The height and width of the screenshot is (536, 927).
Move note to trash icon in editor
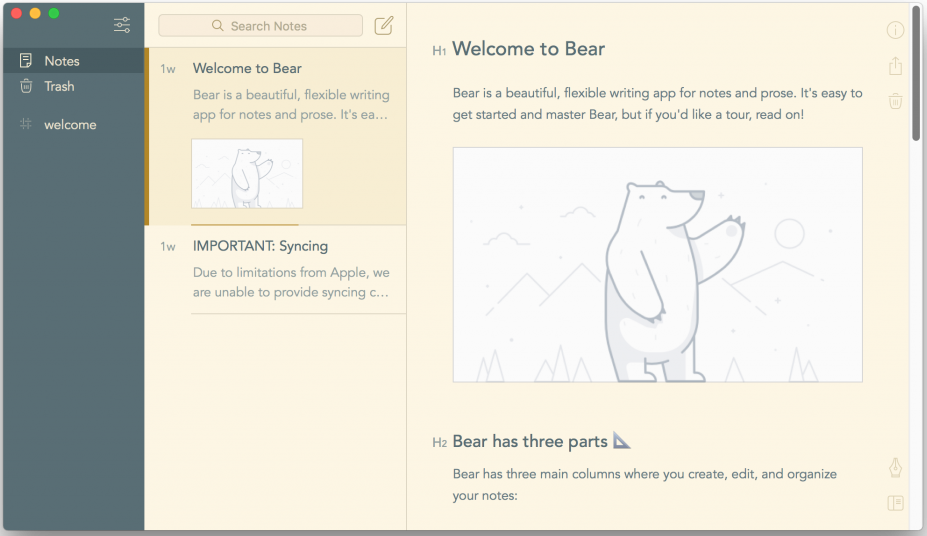(x=895, y=101)
